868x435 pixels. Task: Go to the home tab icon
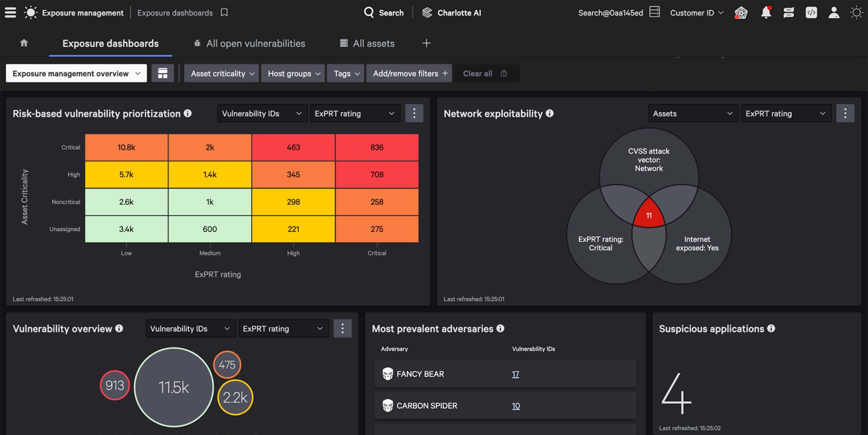(24, 43)
